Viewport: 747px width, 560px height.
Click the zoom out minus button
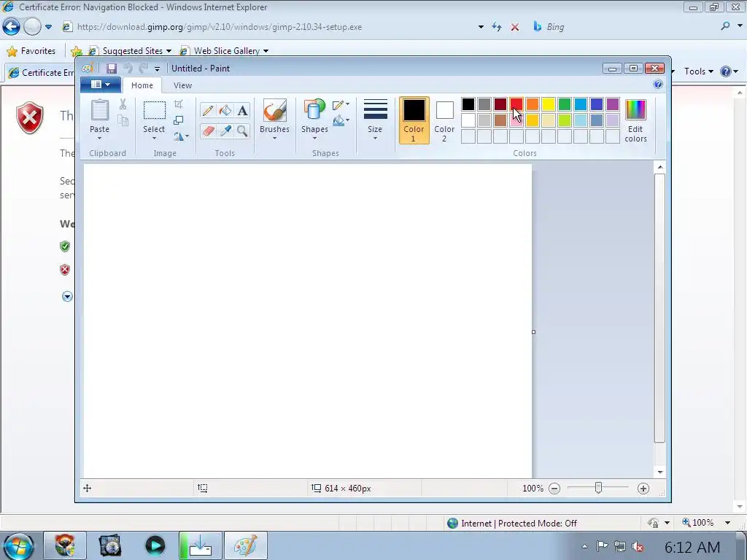[x=554, y=489]
